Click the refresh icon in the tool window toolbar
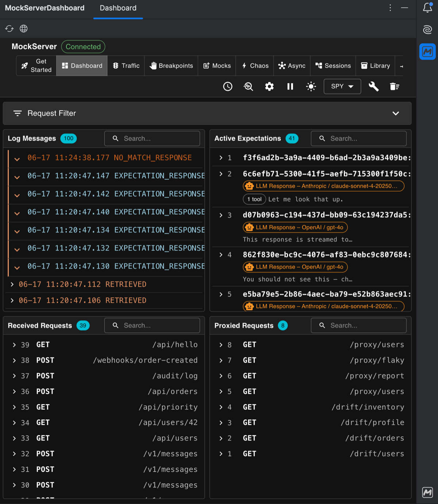The height and width of the screenshot is (504, 438). (x=9, y=28)
